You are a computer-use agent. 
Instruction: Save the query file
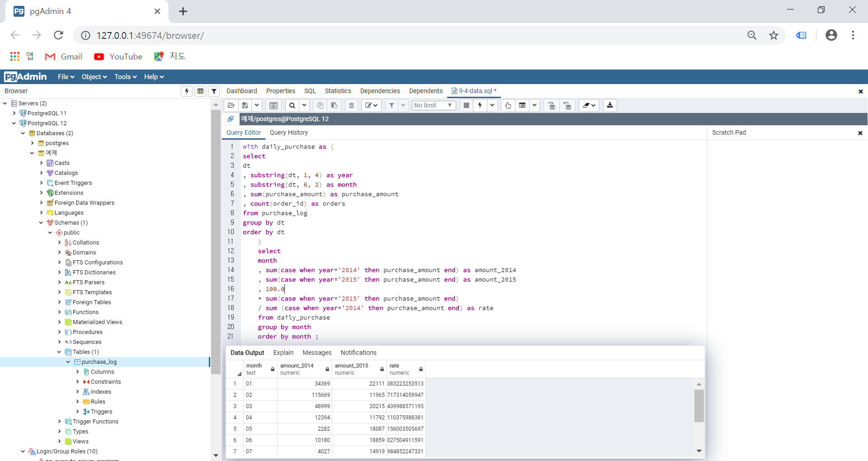[245, 105]
